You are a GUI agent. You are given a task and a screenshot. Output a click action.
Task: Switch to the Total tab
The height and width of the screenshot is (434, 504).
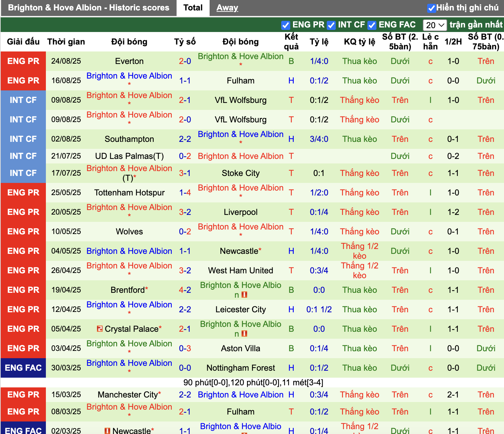193,8
